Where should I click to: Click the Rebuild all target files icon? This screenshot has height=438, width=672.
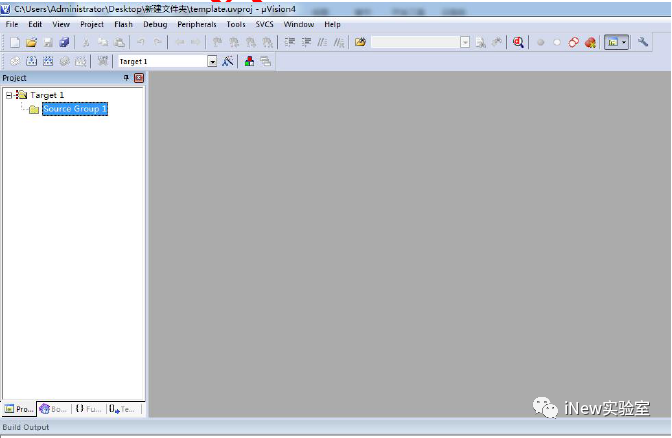(48, 61)
